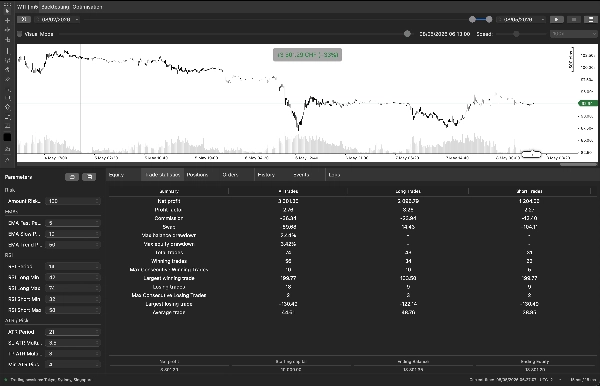
Task: Edit the SMA Fast Period value field
Action: [x=73, y=223]
